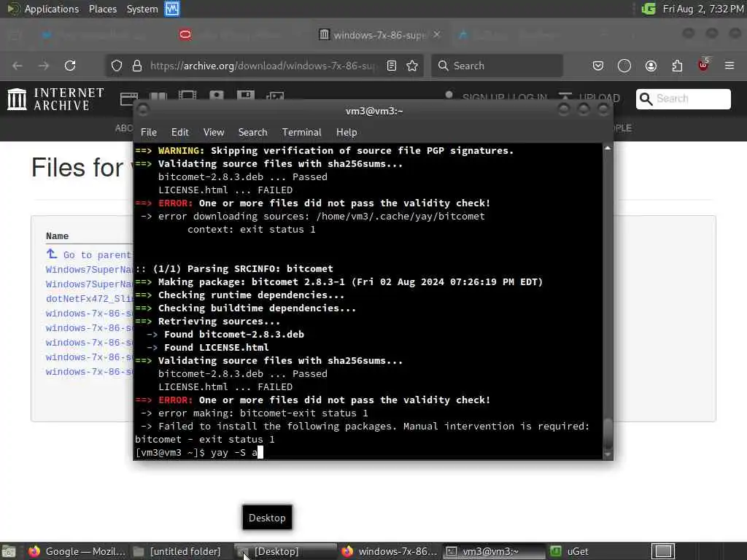
Task: Click the archive.org URL address field
Action: 263,66
